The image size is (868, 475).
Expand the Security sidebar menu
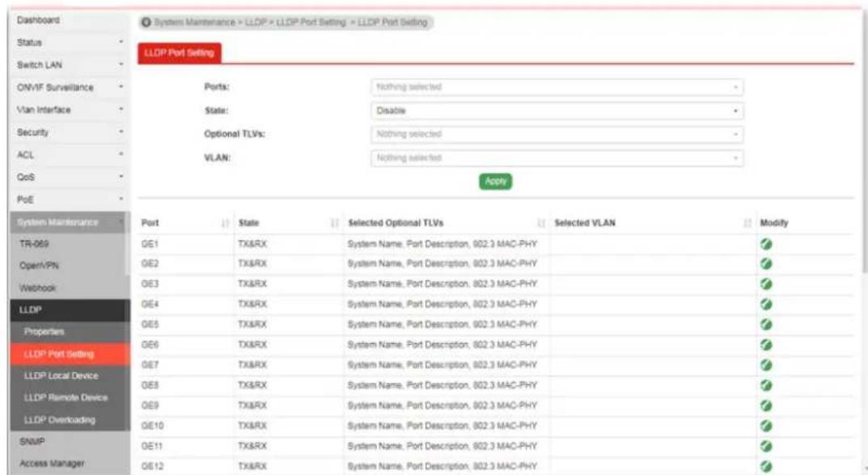[x=70, y=133]
